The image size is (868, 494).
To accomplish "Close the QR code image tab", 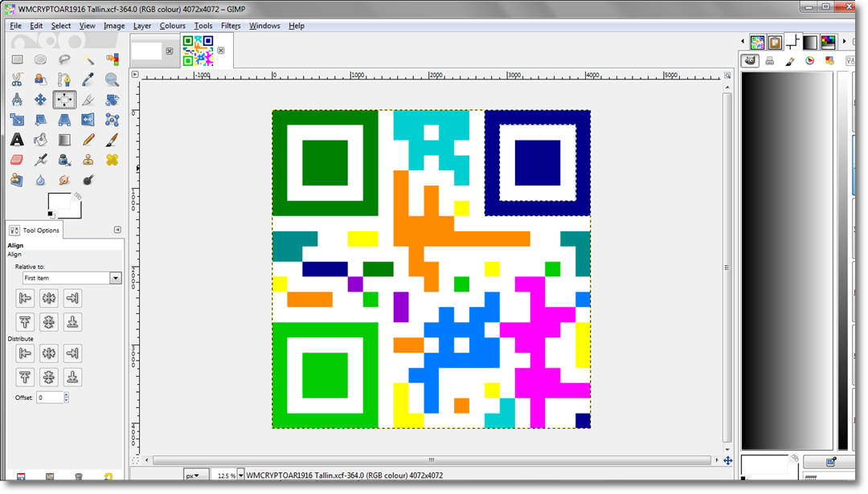I will 221,51.
